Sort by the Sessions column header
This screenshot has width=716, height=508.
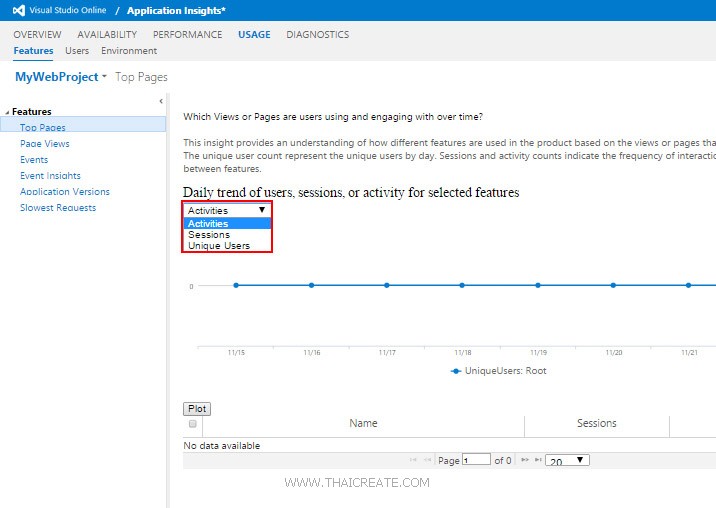pyautogui.click(x=596, y=423)
